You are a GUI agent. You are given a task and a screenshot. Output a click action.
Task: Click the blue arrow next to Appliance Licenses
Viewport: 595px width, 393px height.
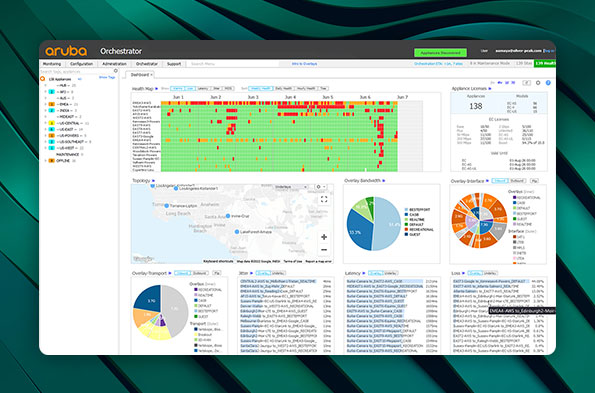[x=490, y=89]
